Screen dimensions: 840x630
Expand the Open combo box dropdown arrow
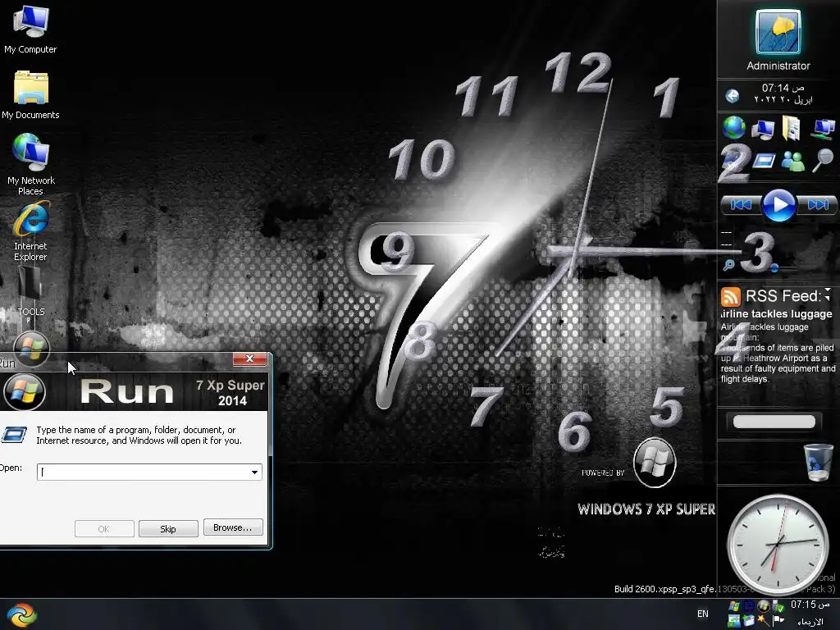pyautogui.click(x=254, y=472)
